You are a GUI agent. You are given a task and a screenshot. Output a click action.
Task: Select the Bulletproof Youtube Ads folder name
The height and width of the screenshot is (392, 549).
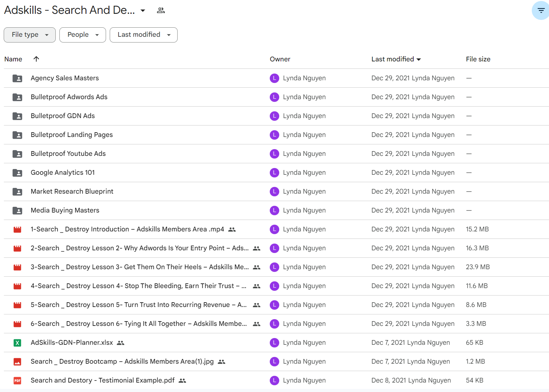[68, 154]
